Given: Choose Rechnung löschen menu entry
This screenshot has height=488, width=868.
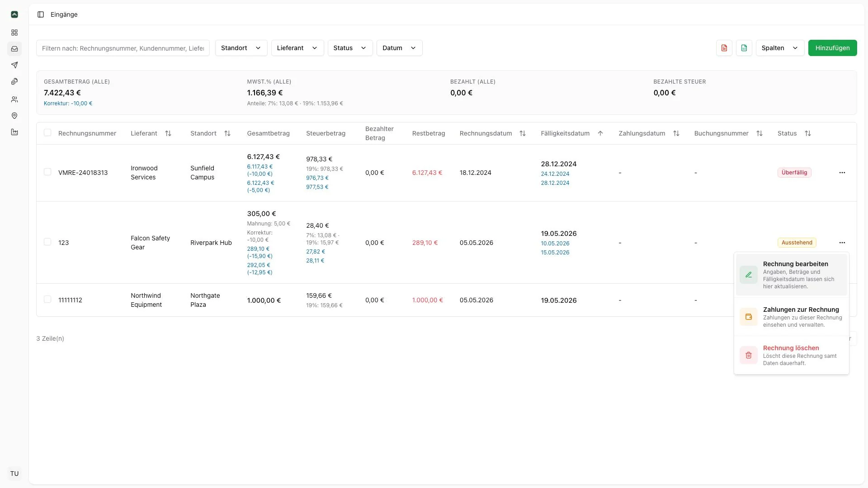Looking at the screenshot, I should pos(792,355).
